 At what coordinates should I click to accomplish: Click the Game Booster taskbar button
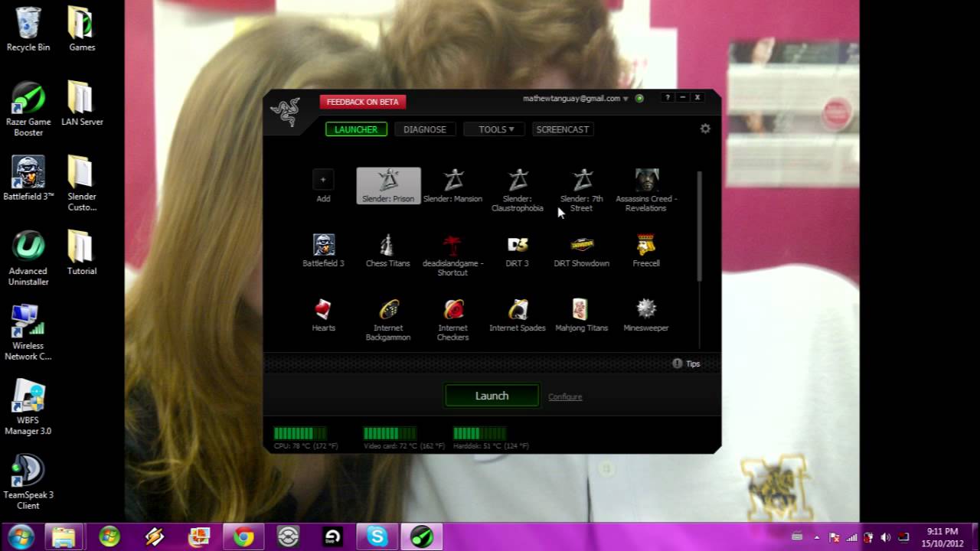pyautogui.click(x=421, y=537)
